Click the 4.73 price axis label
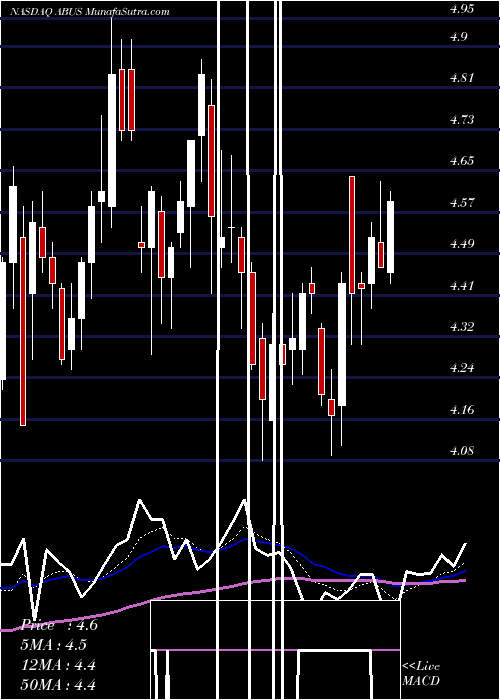The height and width of the screenshot is (700, 500). tap(463, 120)
